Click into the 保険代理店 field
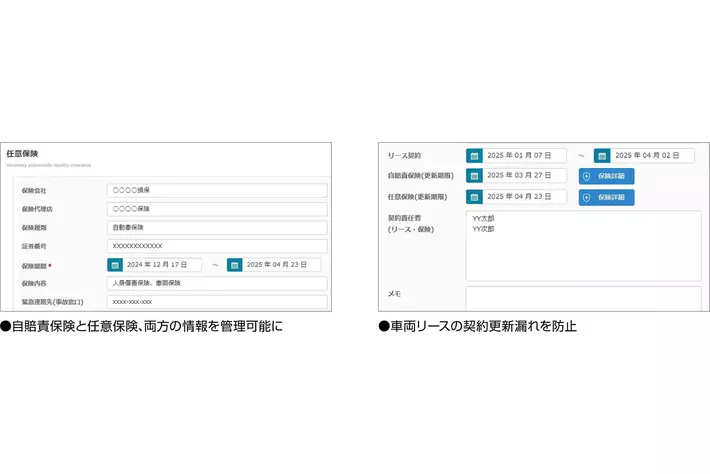 pos(216,209)
